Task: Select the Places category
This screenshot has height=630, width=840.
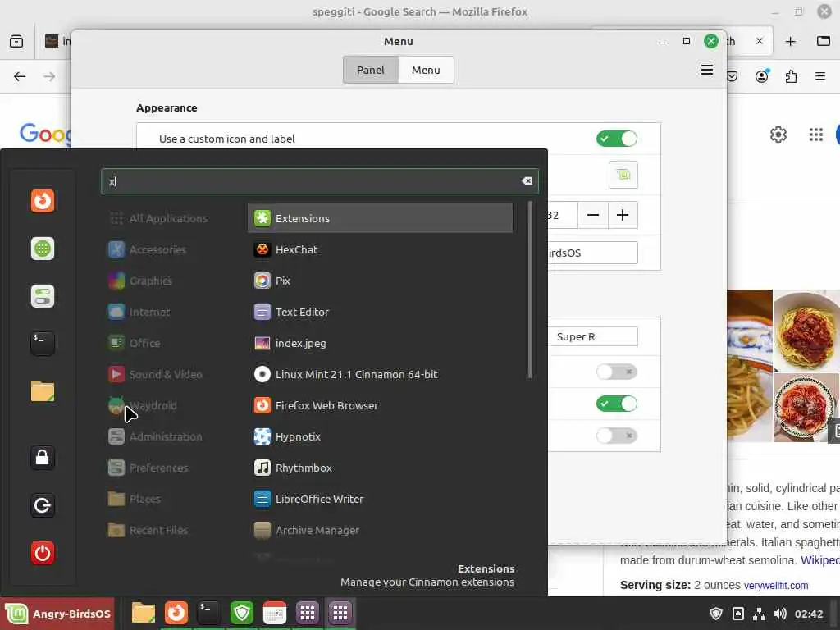Action: click(x=135, y=499)
